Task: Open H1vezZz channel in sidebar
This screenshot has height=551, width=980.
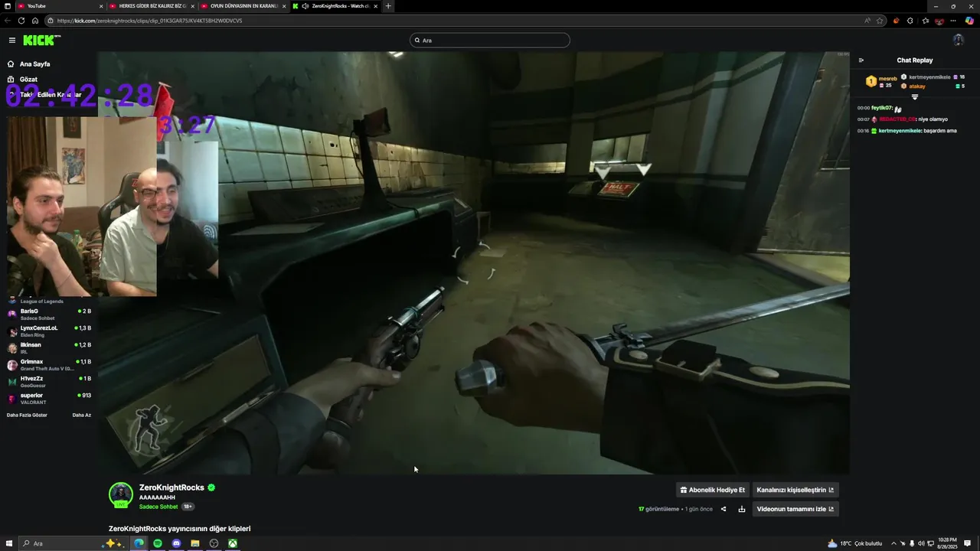Action: pos(48,381)
